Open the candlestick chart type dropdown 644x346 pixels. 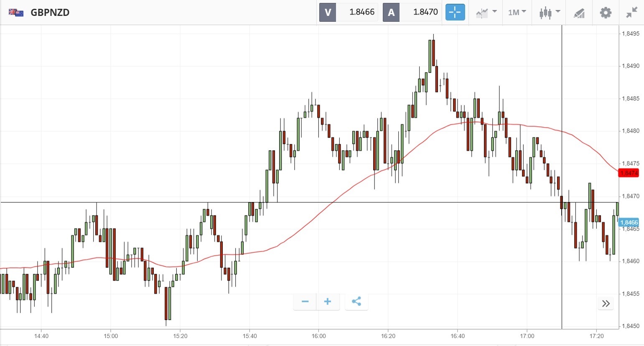point(549,13)
